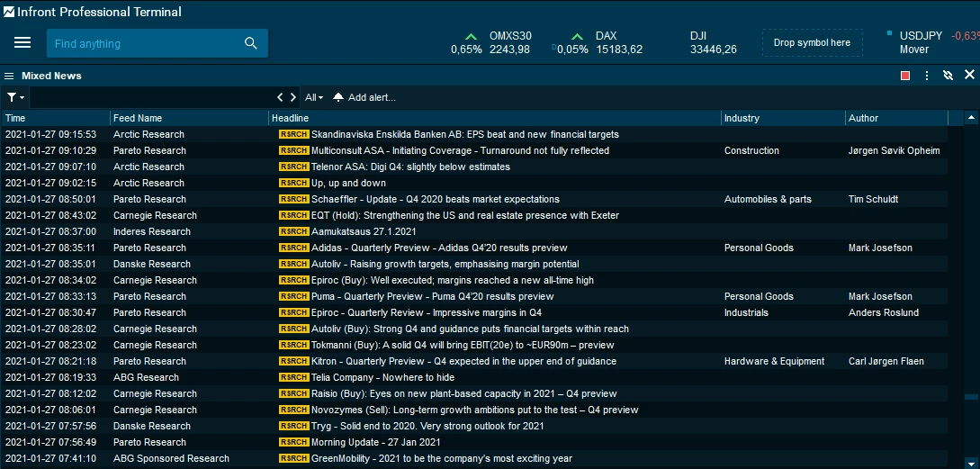The width and height of the screenshot is (980, 469).
Task: Click RSRCH badge on Telenor ASA row
Action: (x=293, y=167)
